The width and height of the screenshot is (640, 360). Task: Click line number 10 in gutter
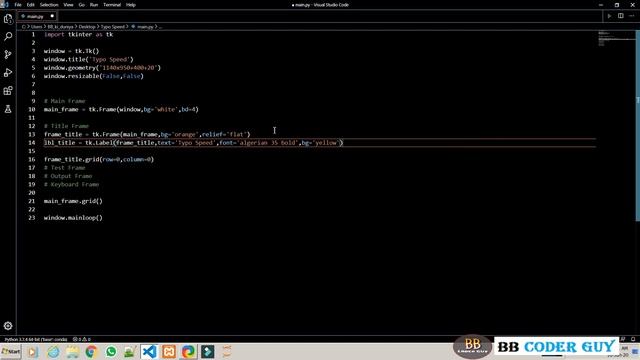(32, 109)
